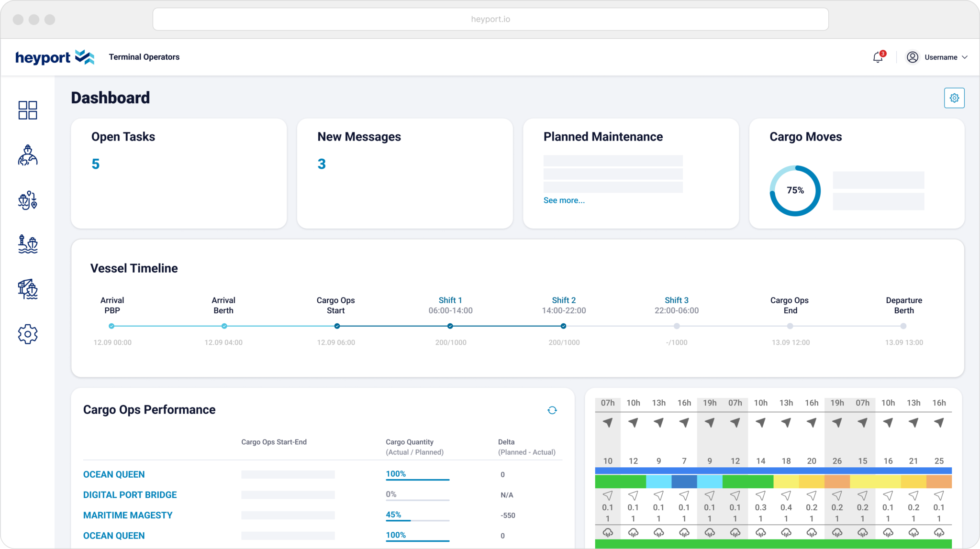The height and width of the screenshot is (549, 980).
Task: Open the crane and ship terminal icon
Action: [28, 289]
